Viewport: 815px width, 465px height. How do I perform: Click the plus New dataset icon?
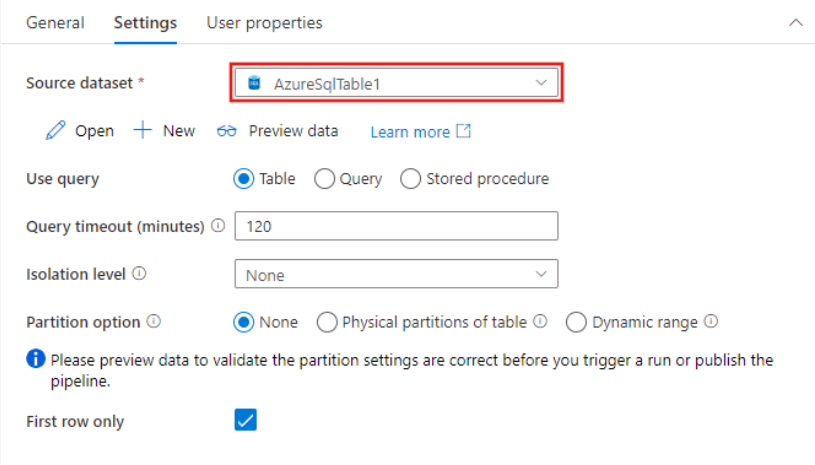point(142,130)
